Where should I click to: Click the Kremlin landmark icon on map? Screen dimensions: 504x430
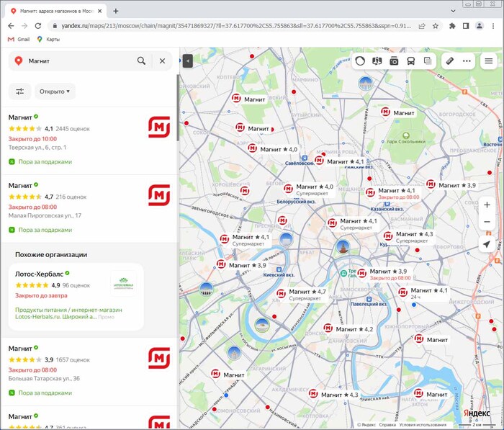coord(343,246)
